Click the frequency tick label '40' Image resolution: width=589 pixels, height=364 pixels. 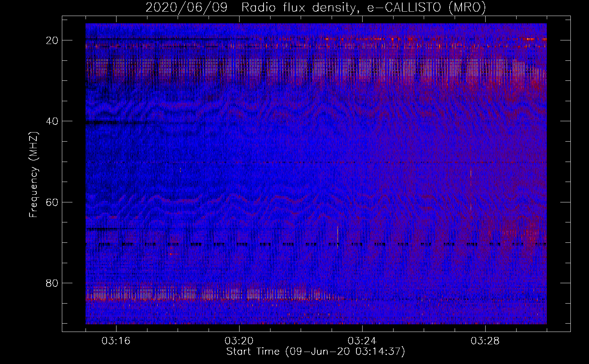(52, 121)
